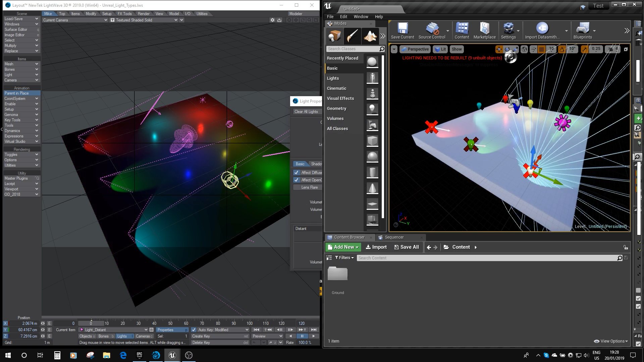Click the Add New button in Content Browser

click(342, 247)
